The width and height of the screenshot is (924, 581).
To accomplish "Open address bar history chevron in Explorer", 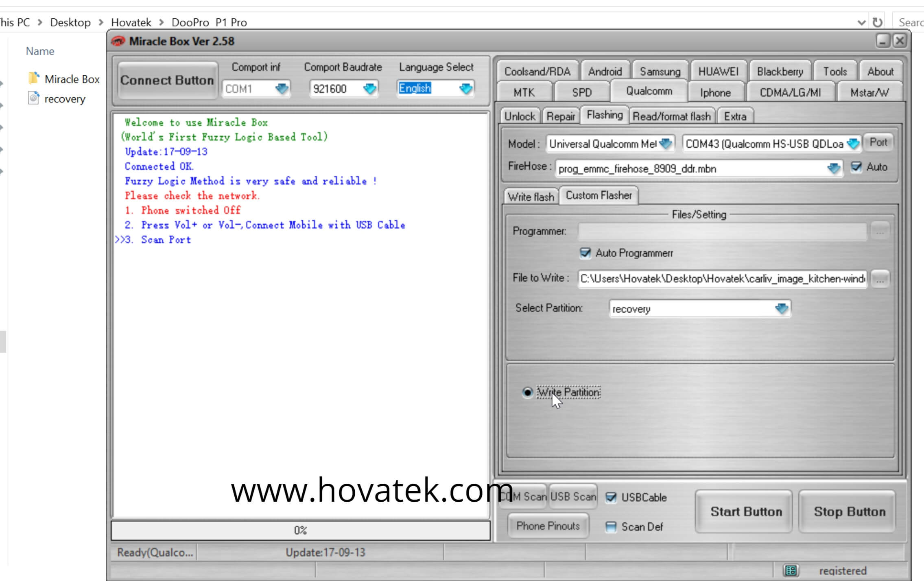I will click(861, 22).
